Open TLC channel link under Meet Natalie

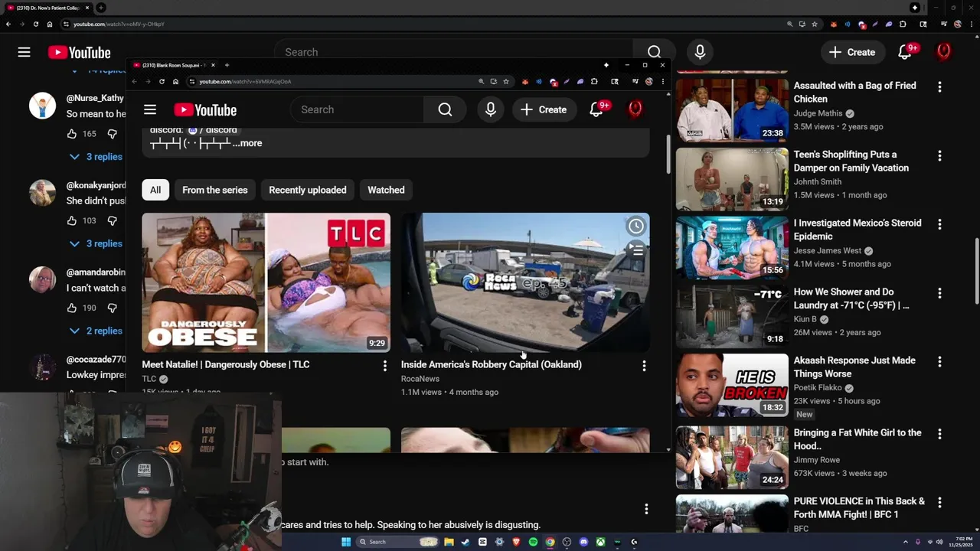click(x=149, y=379)
